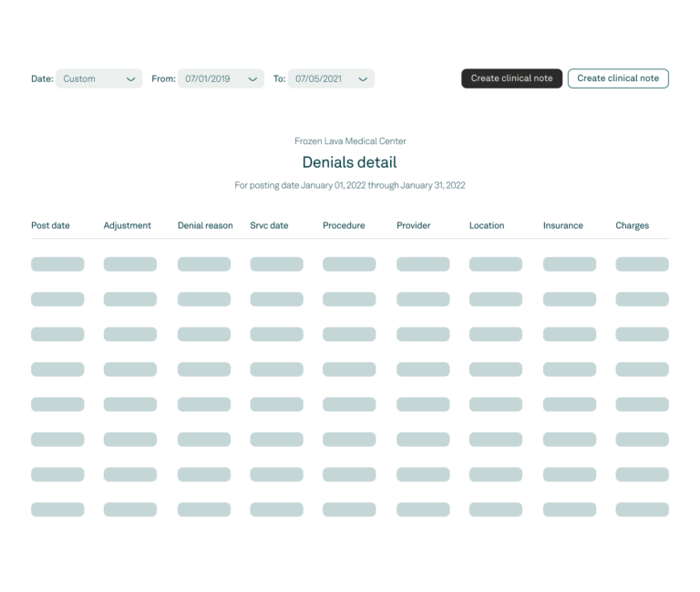Click the outlined Create clinical note button

pyautogui.click(x=618, y=78)
